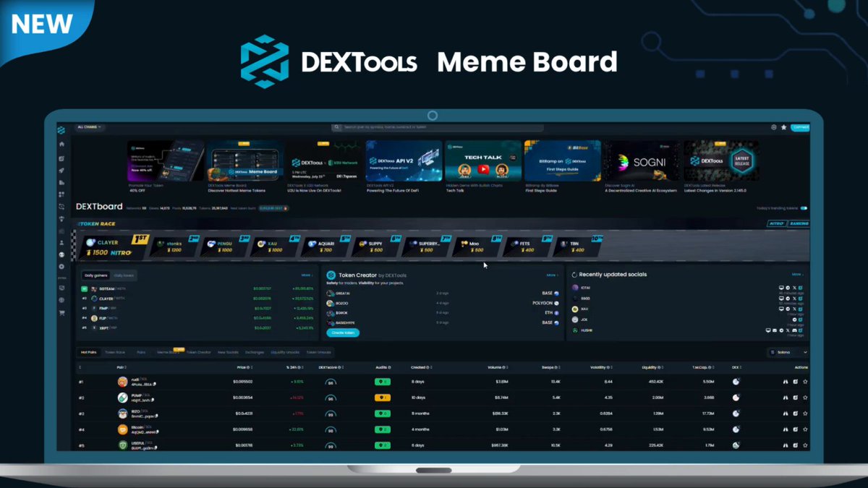Star the USEFUL pair as favorite
Viewport: 868px width, 488px height.
[805, 445]
